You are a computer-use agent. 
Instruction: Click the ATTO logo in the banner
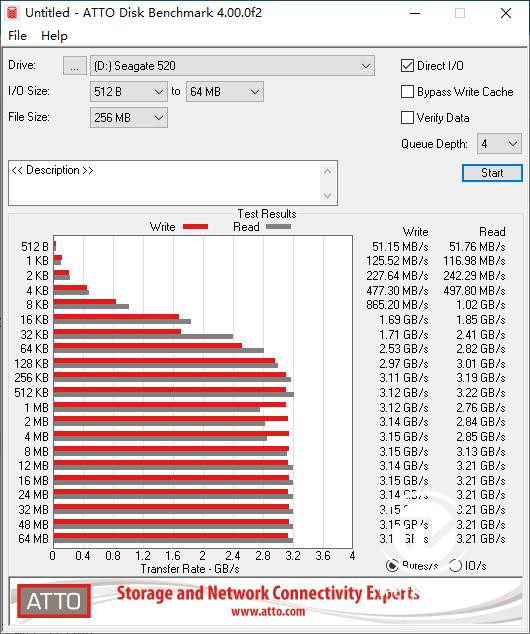tap(54, 601)
